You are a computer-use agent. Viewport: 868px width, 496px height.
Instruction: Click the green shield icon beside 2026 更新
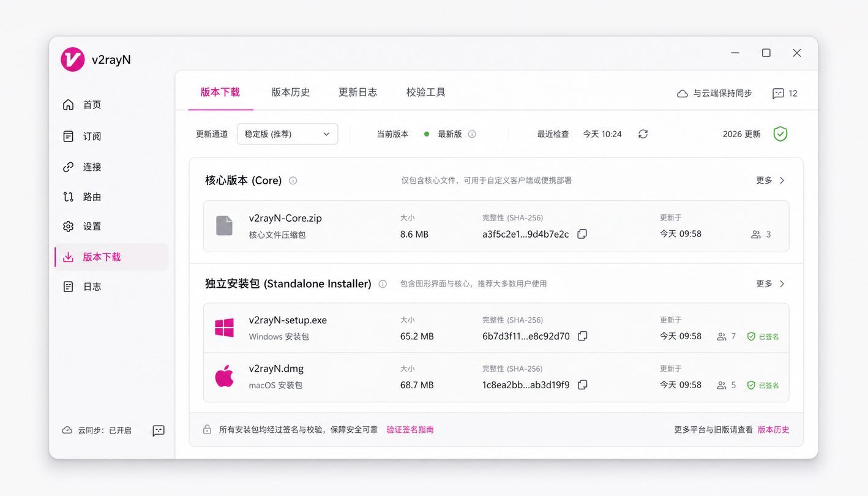pyautogui.click(x=780, y=134)
